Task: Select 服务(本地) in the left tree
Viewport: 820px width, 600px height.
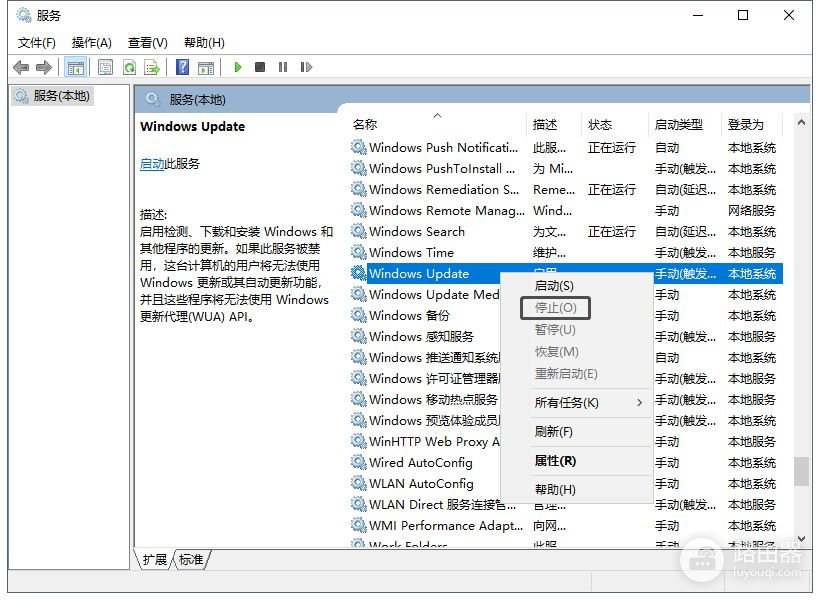Action: tap(60, 96)
